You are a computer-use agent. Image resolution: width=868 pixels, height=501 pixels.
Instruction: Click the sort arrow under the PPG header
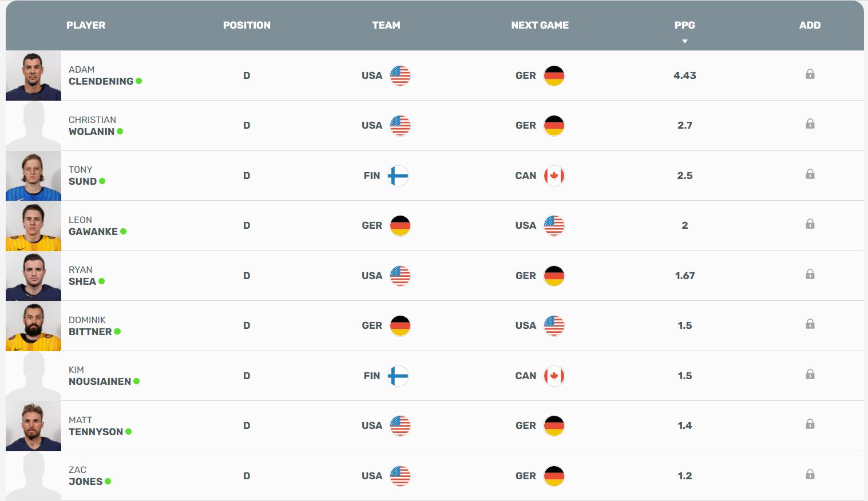[684, 41]
